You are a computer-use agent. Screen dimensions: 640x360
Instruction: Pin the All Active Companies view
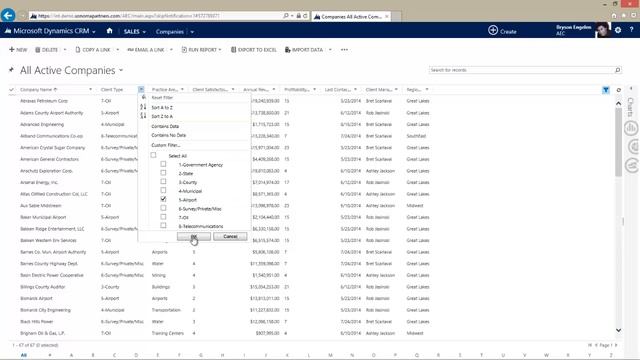11,70
